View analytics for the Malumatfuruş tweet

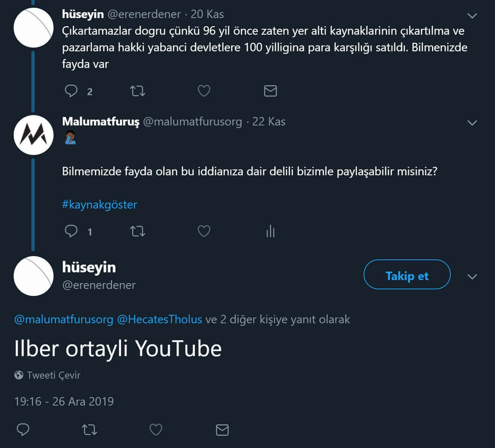(x=270, y=231)
